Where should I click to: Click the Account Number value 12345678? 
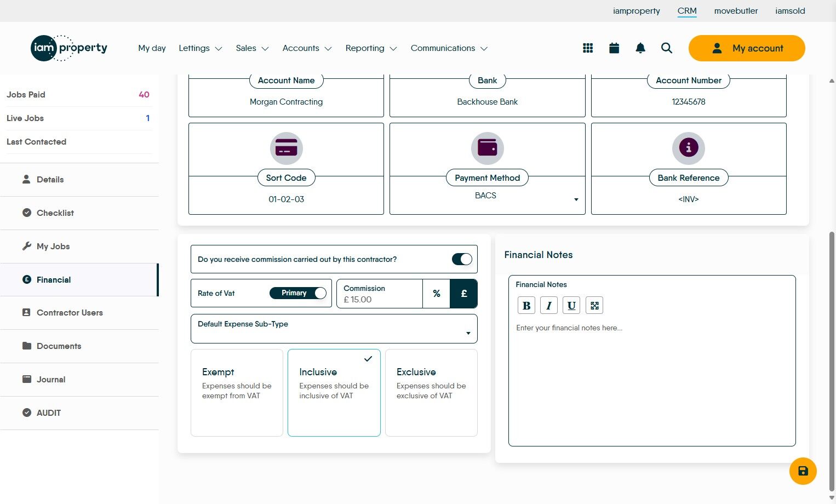pyautogui.click(x=689, y=102)
